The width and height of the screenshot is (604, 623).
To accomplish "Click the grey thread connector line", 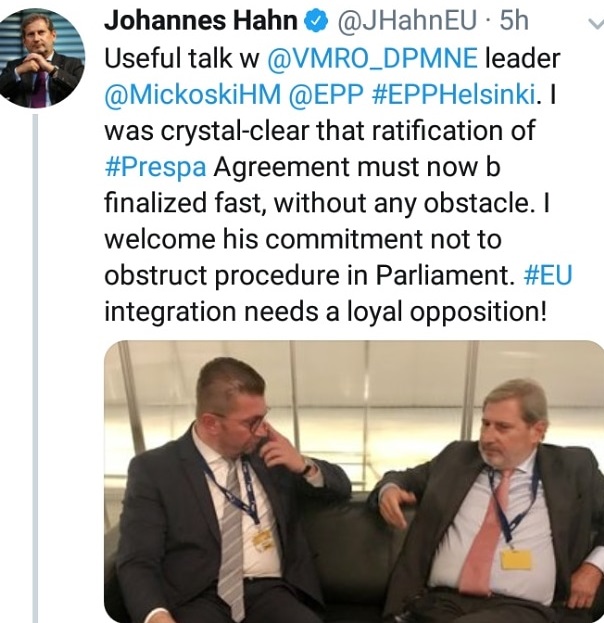I will point(35,368).
